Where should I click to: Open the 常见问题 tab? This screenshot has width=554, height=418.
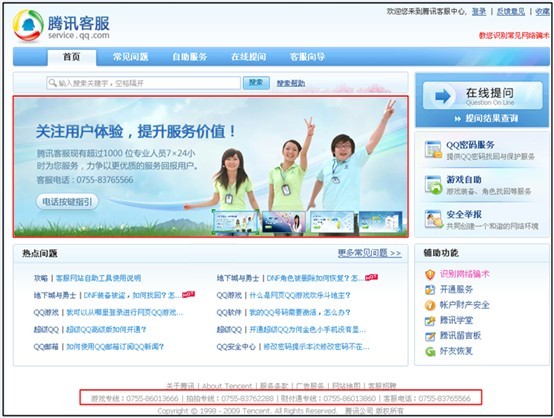pyautogui.click(x=130, y=57)
